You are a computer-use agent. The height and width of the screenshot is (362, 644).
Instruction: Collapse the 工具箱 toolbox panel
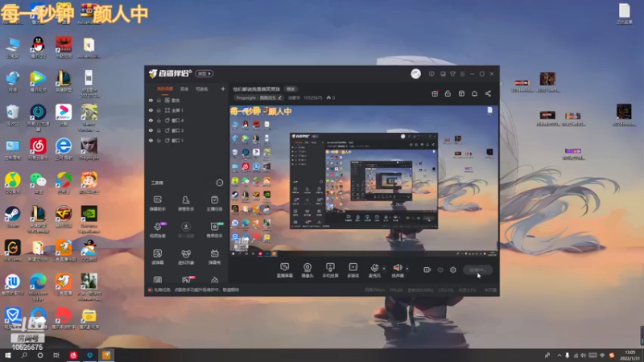[x=220, y=183]
